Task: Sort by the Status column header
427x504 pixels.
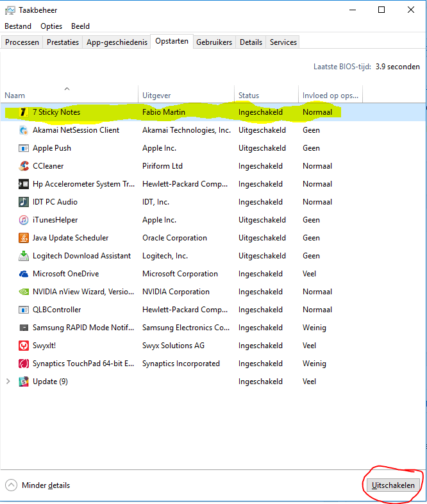Action: coord(267,95)
